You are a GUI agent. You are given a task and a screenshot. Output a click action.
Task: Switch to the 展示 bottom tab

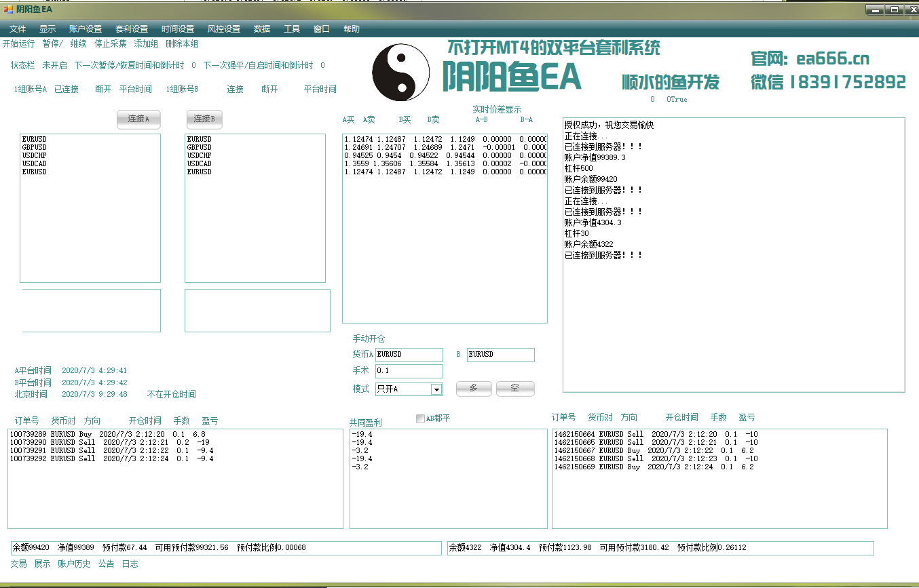click(42, 564)
